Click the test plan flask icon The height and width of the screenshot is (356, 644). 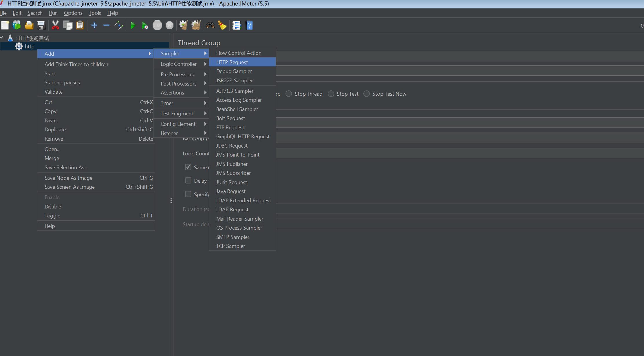point(10,38)
